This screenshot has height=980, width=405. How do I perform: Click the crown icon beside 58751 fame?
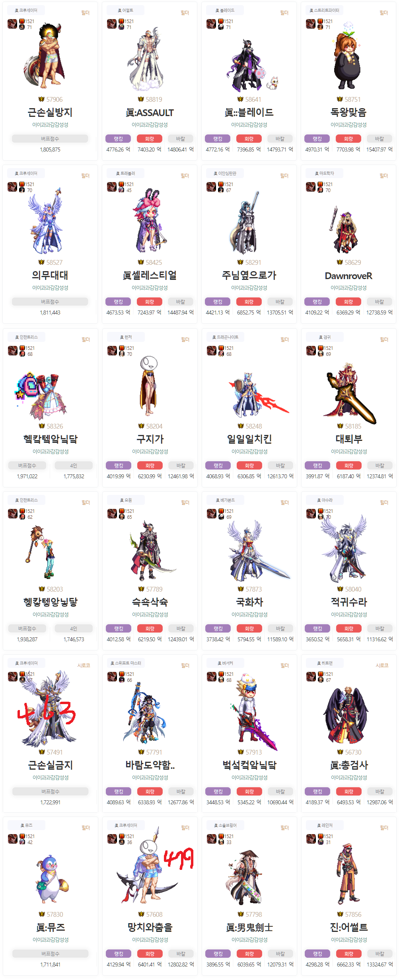[339, 99]
